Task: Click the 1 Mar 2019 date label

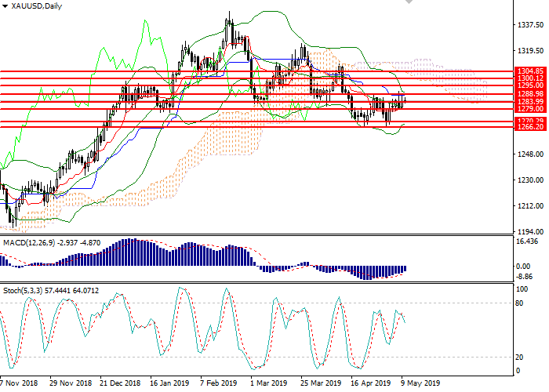Action: click(267, 384)
